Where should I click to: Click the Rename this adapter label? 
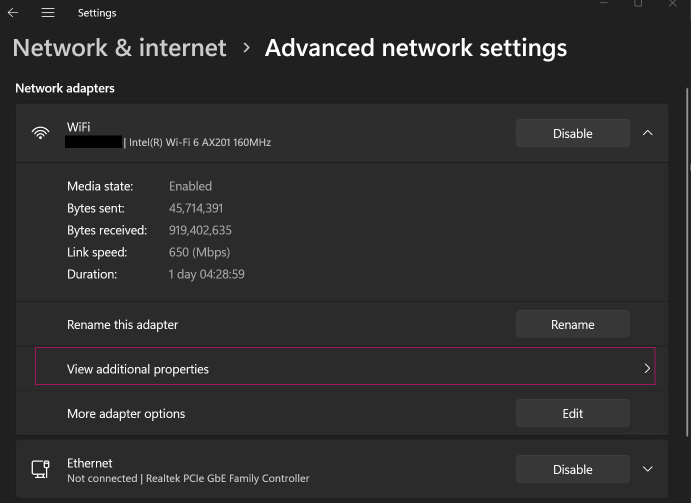[x=123, y=325]
